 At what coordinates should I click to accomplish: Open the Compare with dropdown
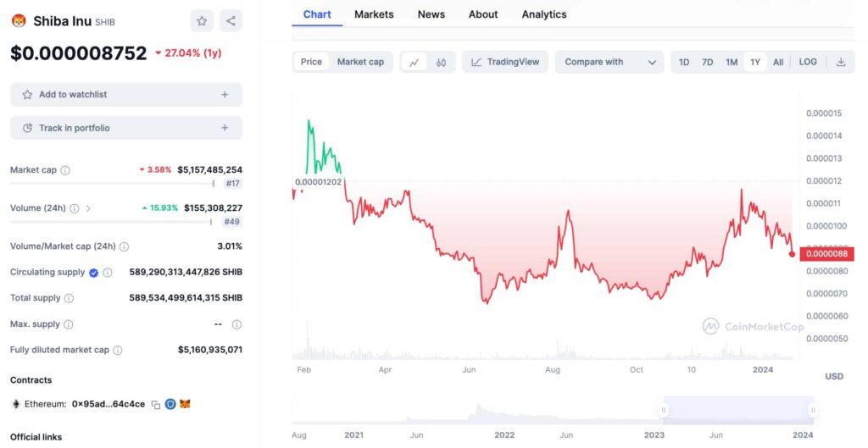click(x=609, y=62)
